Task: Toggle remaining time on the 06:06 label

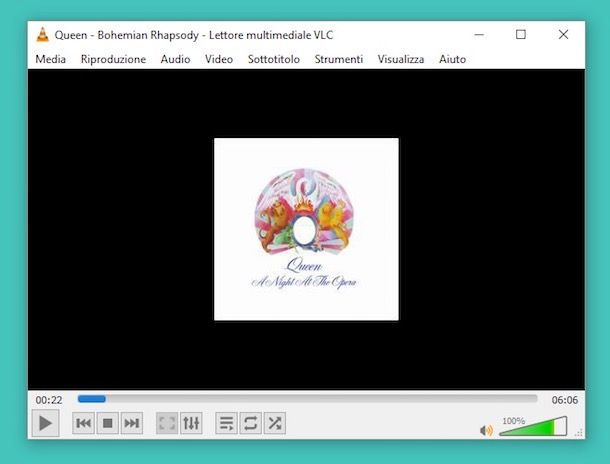Action: [x=565, y=400]
